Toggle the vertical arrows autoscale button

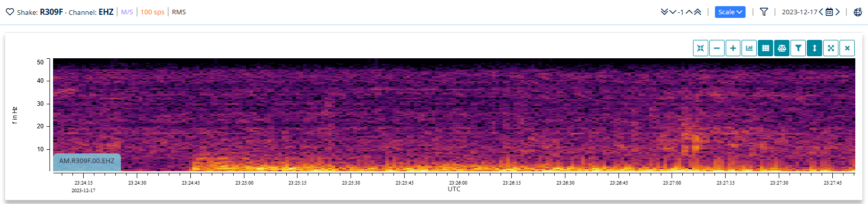click(814, 48)
